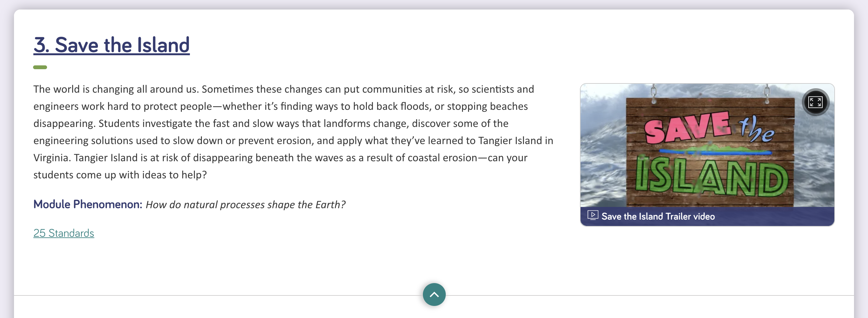Click the italic "How do natural processes" question
Screen dimensions: 868x318
point(246,205)
